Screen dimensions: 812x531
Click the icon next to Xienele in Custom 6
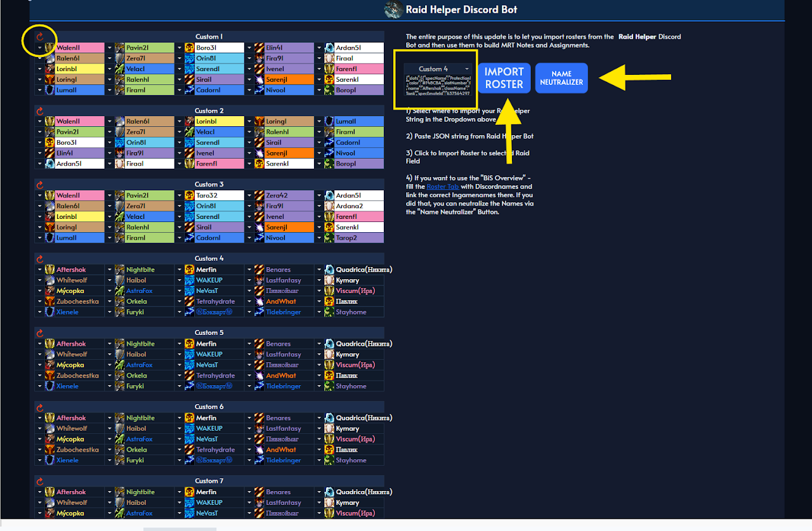[49, 461]
